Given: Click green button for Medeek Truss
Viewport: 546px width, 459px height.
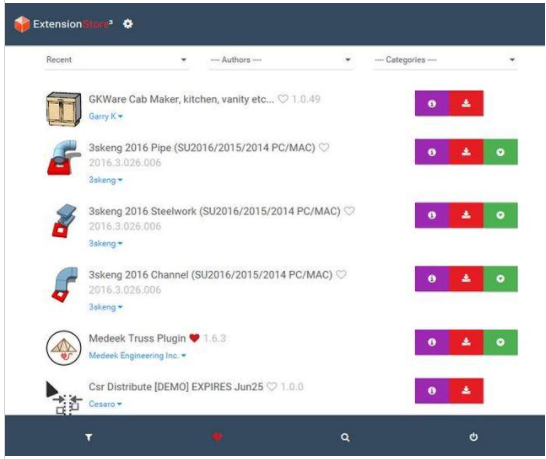Looking at the screenshot, I should coord(500,342).
